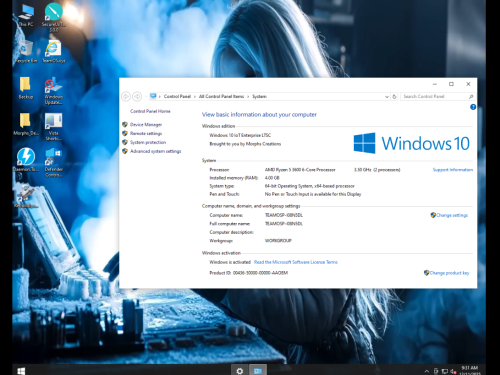Click the '4.00 GB' installed memory value
The width and height of the screenshot is (500, 375).
pyautogui.click(x=272, y=178)
